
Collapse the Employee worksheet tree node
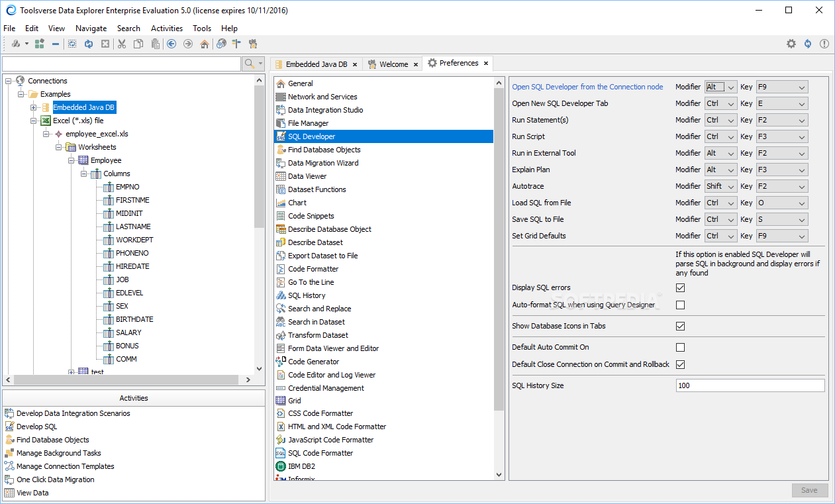[71, 160]
